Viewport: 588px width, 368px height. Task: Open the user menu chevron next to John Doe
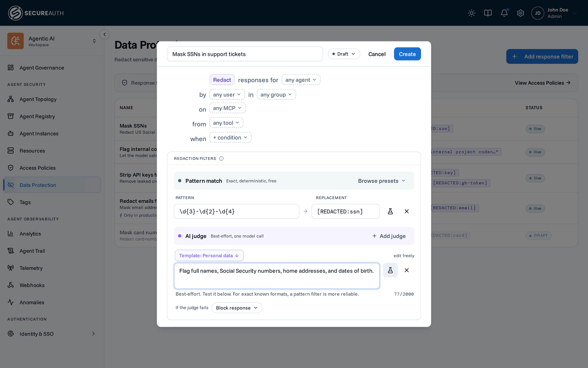pyautogui.click(x=575, y=13)
